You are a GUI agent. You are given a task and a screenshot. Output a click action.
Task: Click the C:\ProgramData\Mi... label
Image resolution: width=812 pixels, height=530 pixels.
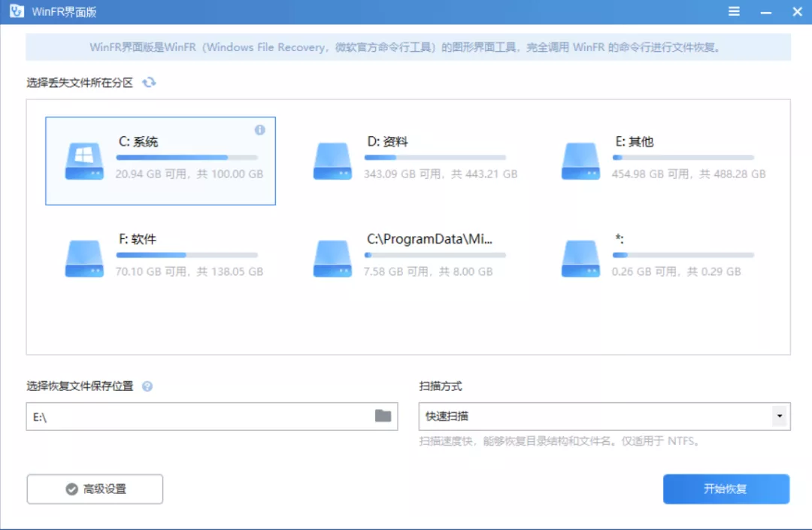pos(430,238)
